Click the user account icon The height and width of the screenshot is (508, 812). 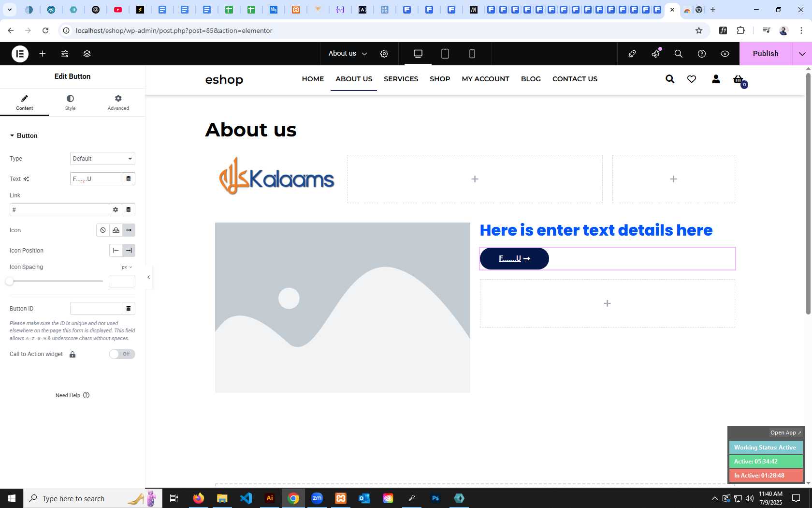point(716,79)
